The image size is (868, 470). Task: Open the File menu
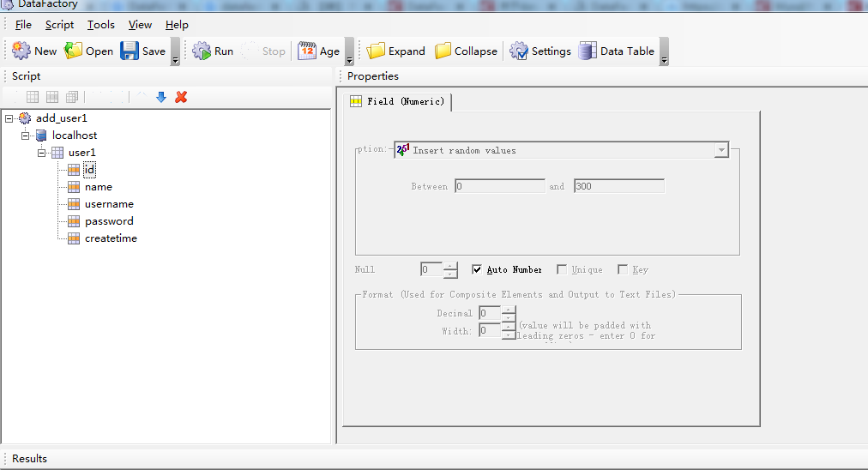(x=23, y=25)
